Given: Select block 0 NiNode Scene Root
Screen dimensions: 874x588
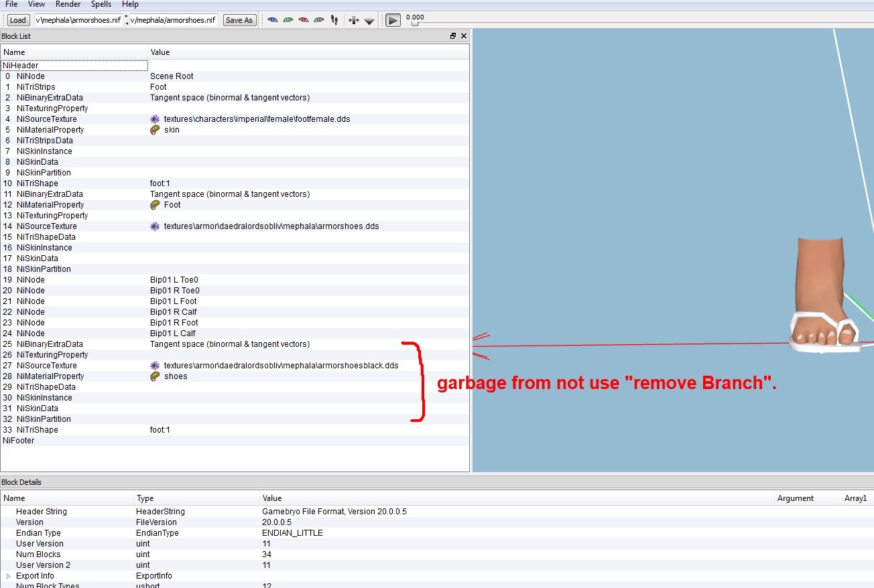Looking at the screenshot, I should 235,76.
